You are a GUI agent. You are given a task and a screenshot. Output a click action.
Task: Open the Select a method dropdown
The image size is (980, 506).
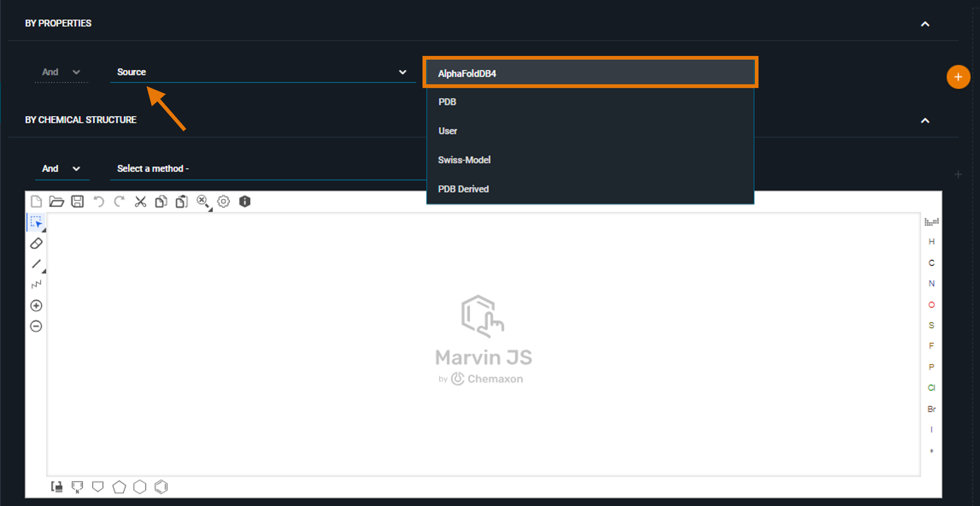(x=268, y=169)
